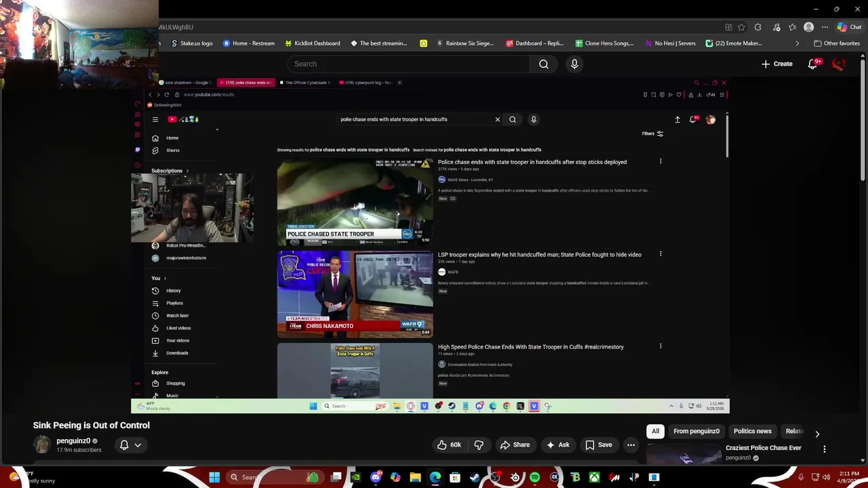Select the All filter chip
This screenshot has width=868, height=488.
pyautogui.click(x=655, y=431)
